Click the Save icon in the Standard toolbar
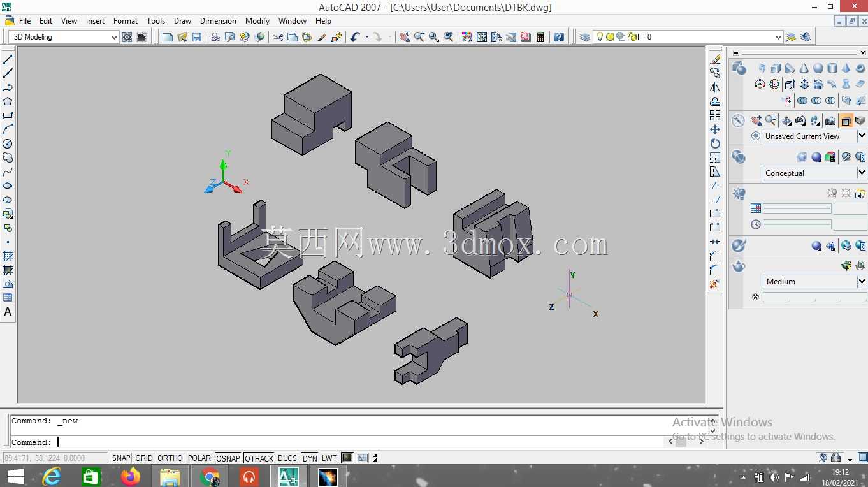Image resolution: width=868 pixels, height=487 pixels. (x=197, y=37)
